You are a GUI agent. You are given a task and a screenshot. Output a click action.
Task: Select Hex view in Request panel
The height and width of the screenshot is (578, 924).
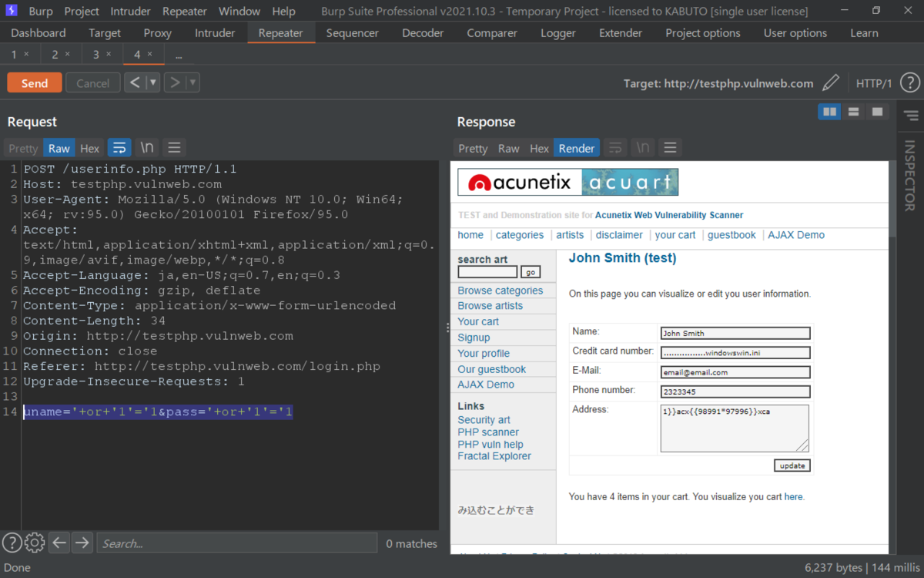pyautogui.click(x=90, y=148)
